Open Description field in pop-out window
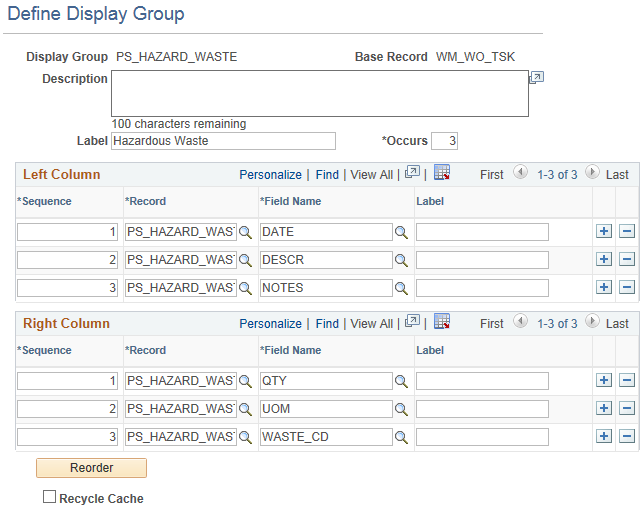The image size is (644, 510). tap(536, 77)
